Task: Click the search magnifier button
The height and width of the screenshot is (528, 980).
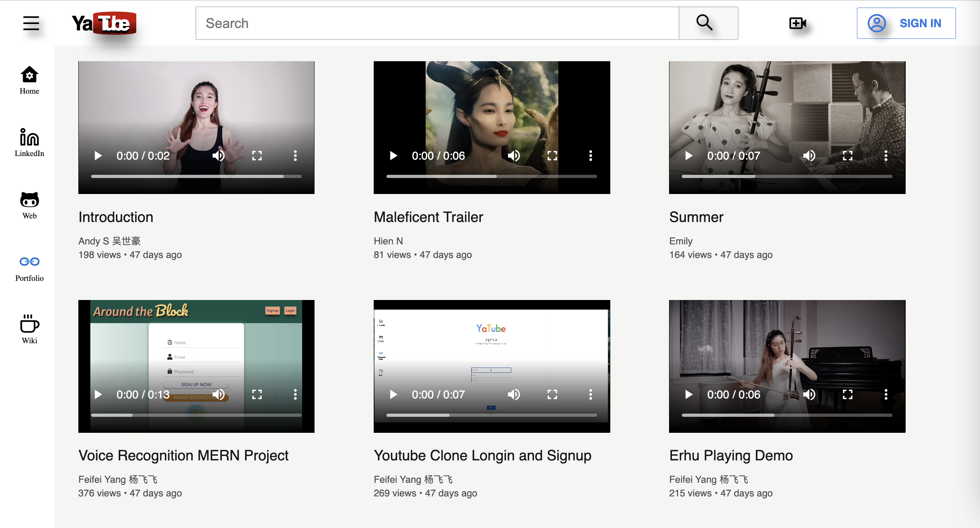Action: click(708, 23)
